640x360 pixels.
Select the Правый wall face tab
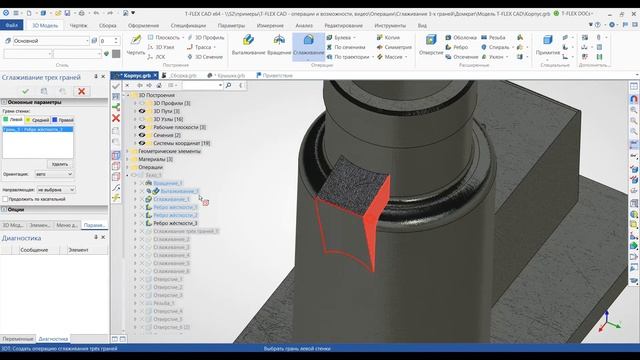(x=63, y=120)
